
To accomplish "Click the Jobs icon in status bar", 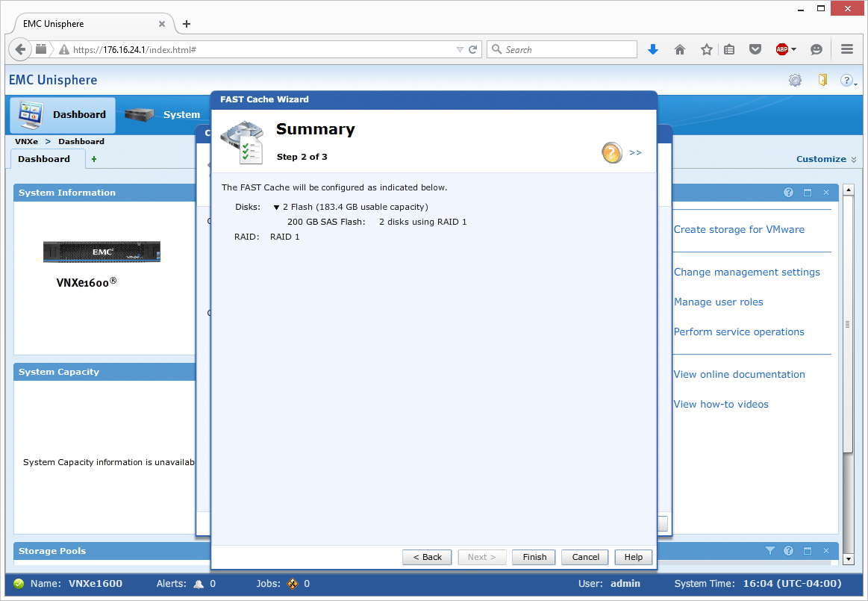I will click(293, 584).
